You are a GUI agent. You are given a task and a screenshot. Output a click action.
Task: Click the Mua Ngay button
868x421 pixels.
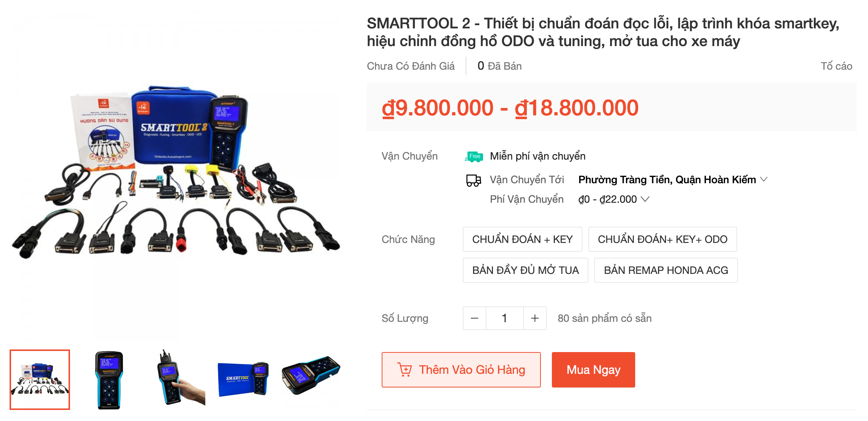coord(593,370)
